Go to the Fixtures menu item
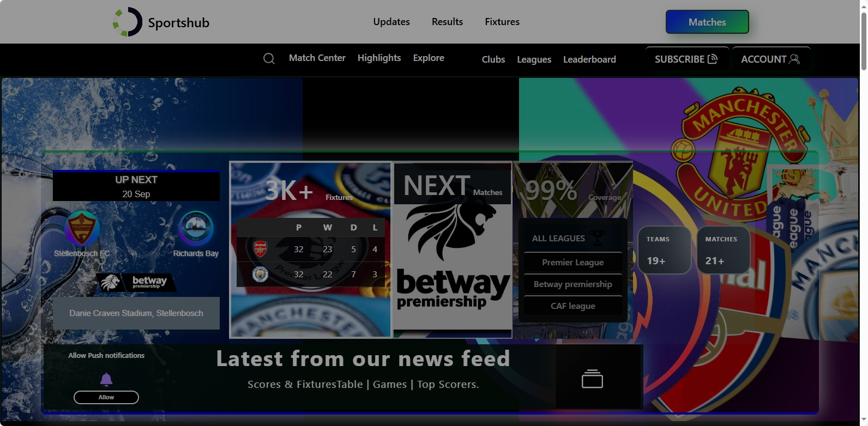This screenshot has height=426, width=868. (502, 22)
